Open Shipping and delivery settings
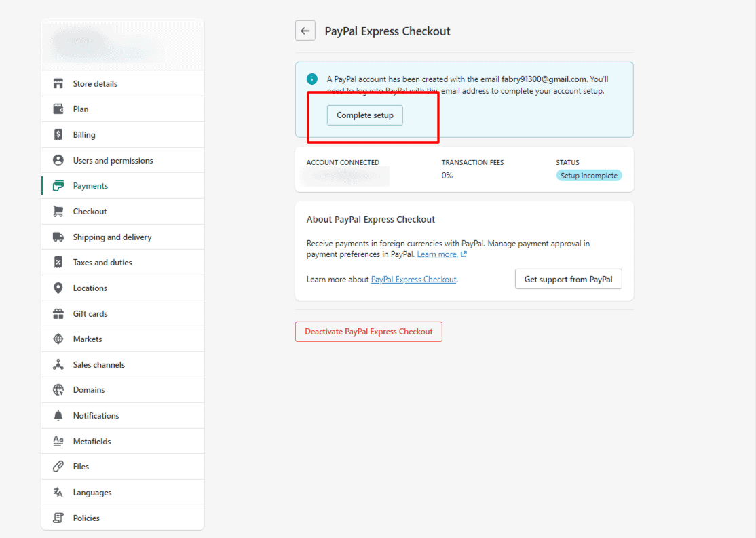756x538 pixels. pyautogui.click(x=113, y=237)
